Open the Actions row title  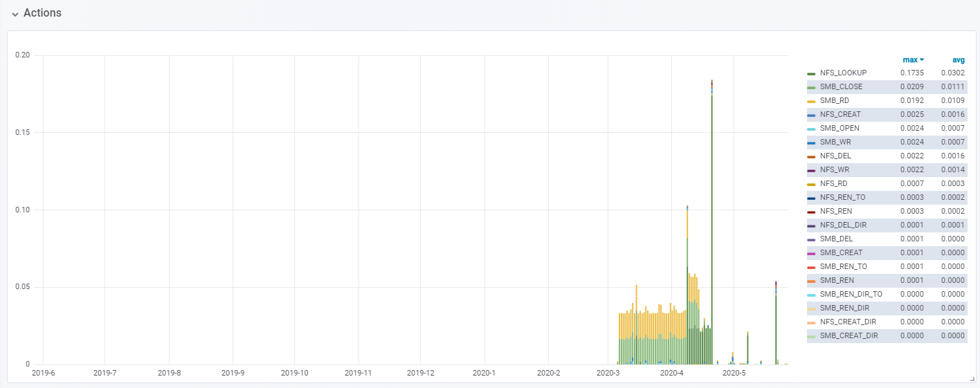pos(42,13)
